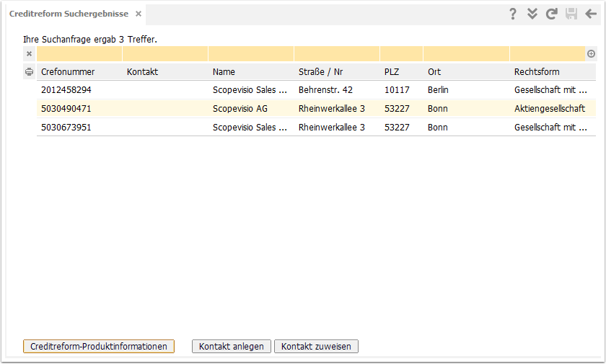Click the printer icon beside column headers

coord(29,72)
